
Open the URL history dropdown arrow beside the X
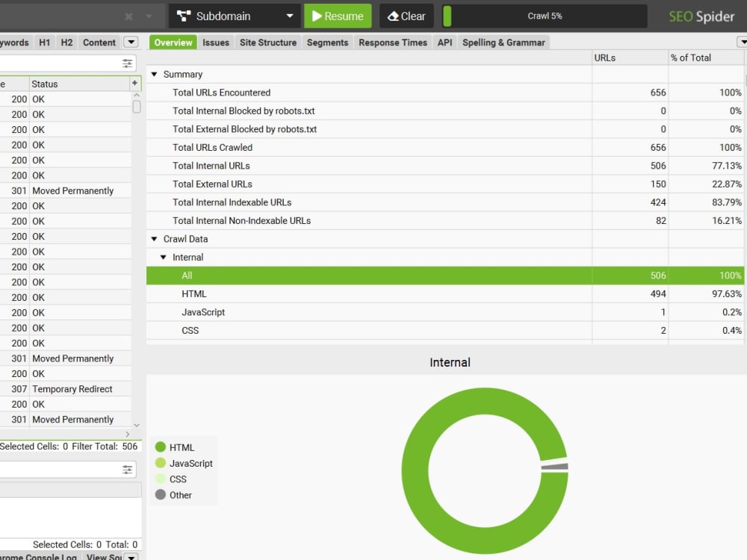[149, 16]
